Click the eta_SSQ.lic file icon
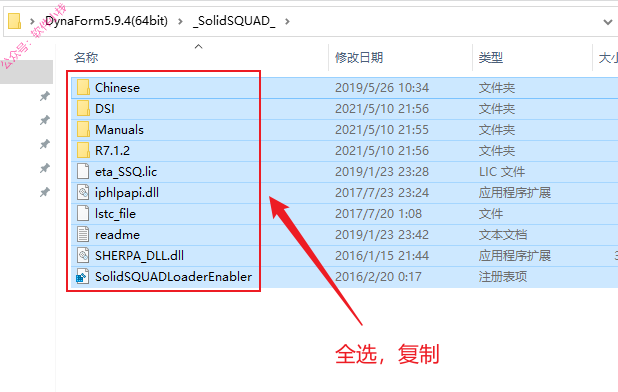This screenshot has height=392, width=618. tap(83, 171)
